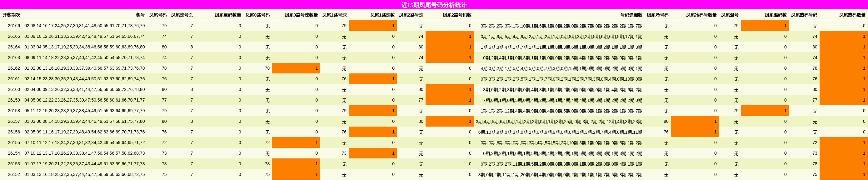Image resolution: width=868 pixels, height=180 pixels.
Task: Select issue number 26166 in first row
Action: (x=14, y=26)
